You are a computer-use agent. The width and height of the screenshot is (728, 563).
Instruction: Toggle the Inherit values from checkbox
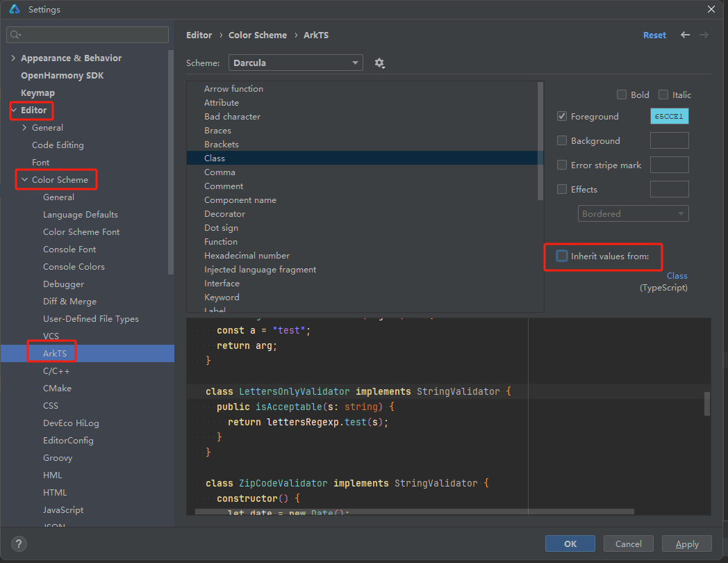(x=561, y=256)
